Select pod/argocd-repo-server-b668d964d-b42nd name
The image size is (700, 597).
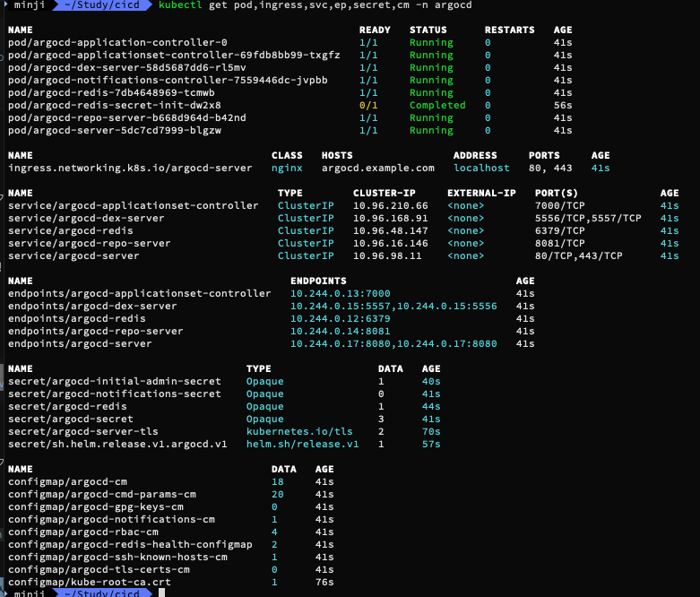(x=126, y=117)
